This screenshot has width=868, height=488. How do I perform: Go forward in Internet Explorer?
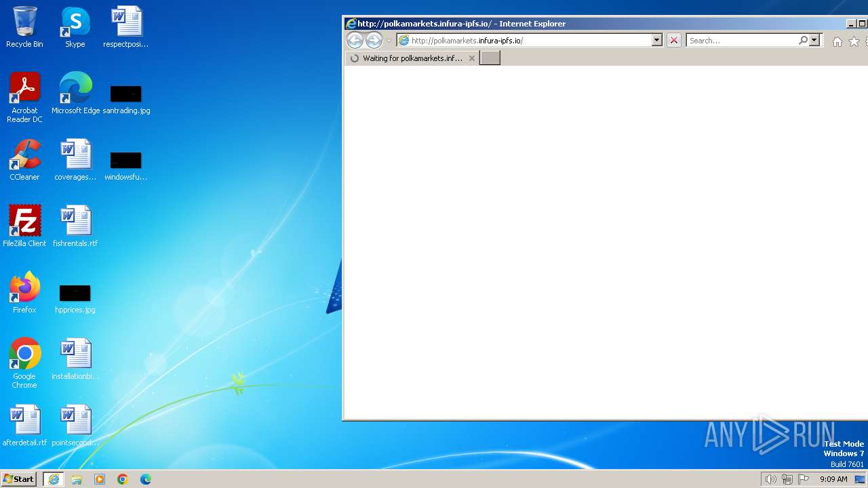pos(374,41)
